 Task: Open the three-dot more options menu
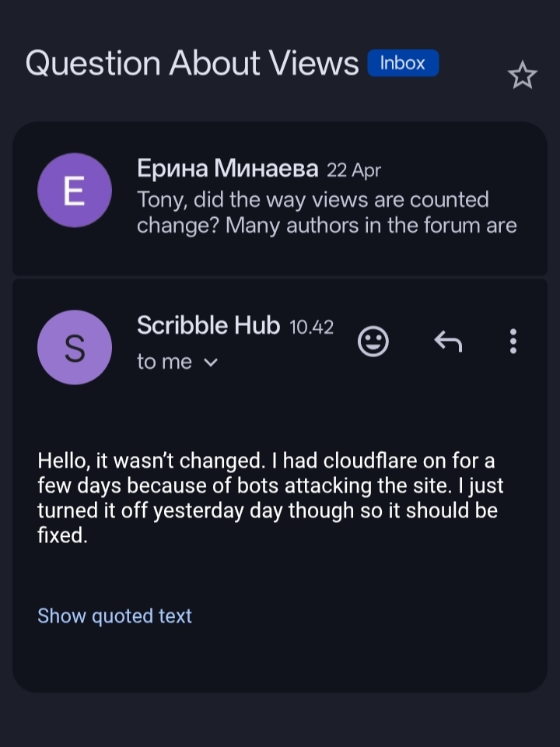pos(513,341)
